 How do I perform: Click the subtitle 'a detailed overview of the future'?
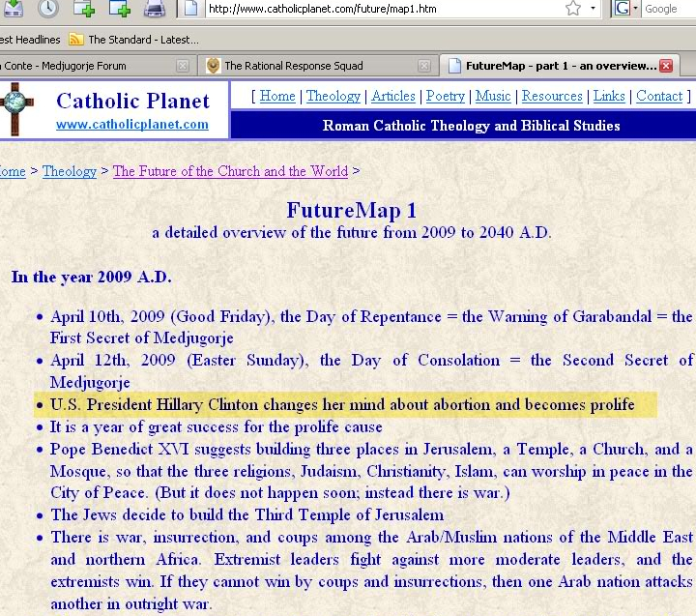[x=352, y=232]
